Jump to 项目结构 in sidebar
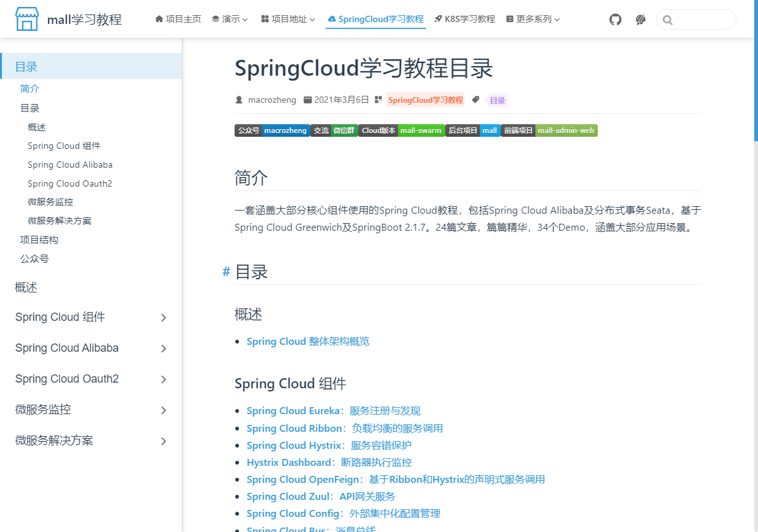 [x=39, y=240]
